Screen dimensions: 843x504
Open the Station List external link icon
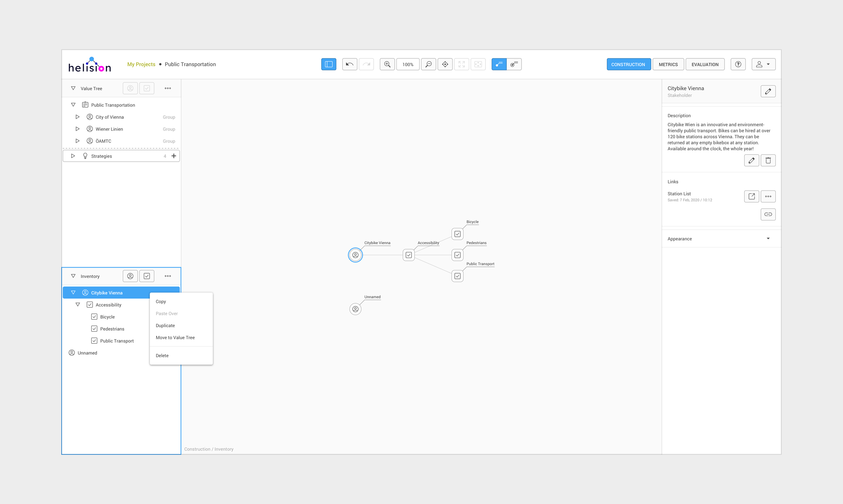coord(751,196)
